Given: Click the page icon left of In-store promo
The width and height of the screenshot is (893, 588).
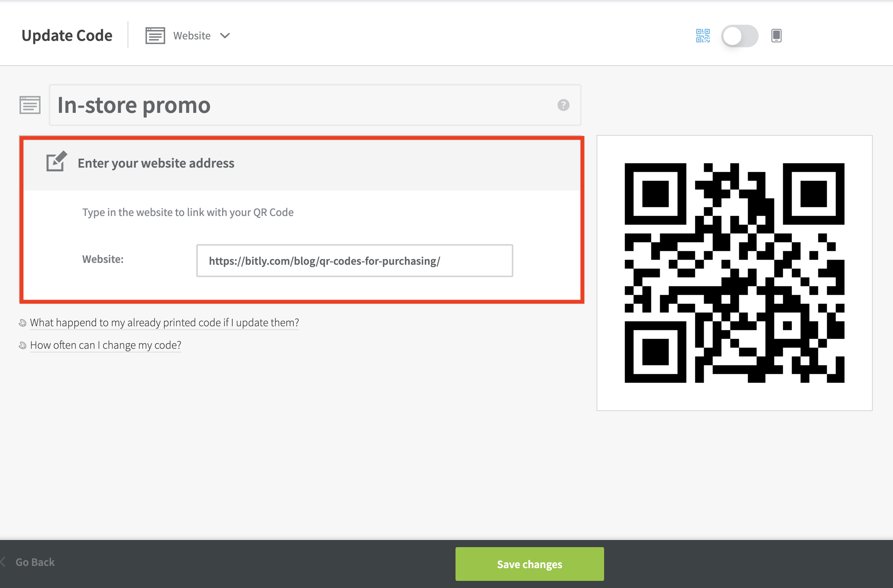Looking at the screenshot, I should [x=30, y=105].
